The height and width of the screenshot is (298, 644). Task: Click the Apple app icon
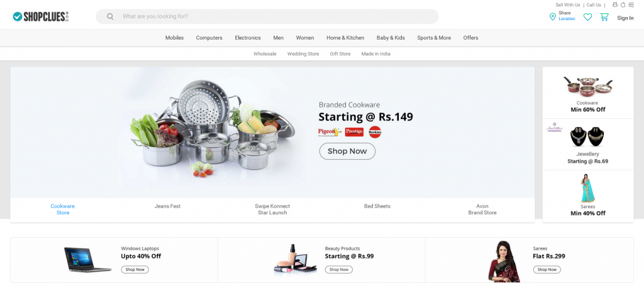[x=623, y=5]
